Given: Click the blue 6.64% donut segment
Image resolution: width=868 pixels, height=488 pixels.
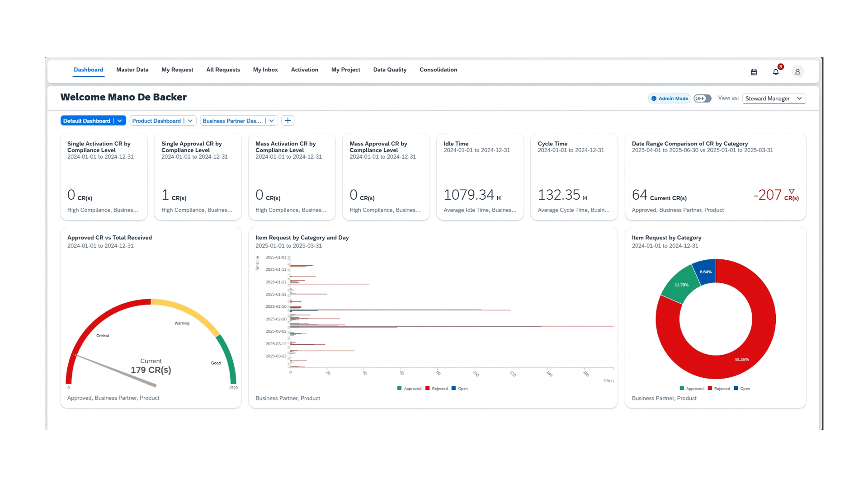Looking at the screenshot, I should [705, 271].
